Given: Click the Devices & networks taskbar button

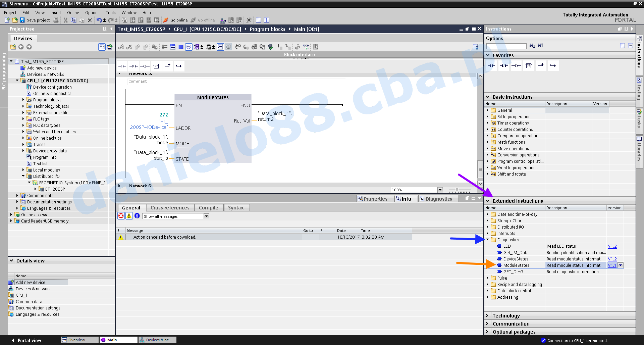Looking at the screenshot, I should tap(158, 340).
